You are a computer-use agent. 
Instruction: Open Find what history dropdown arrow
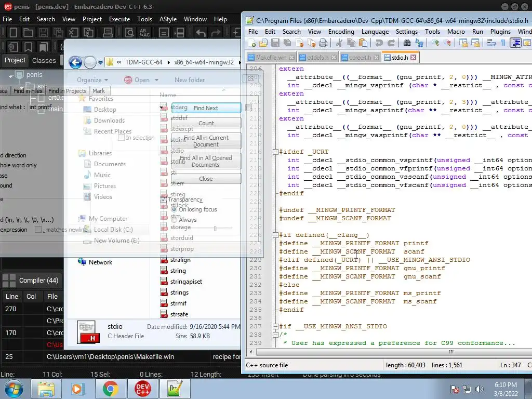click(x=162, y=108)
